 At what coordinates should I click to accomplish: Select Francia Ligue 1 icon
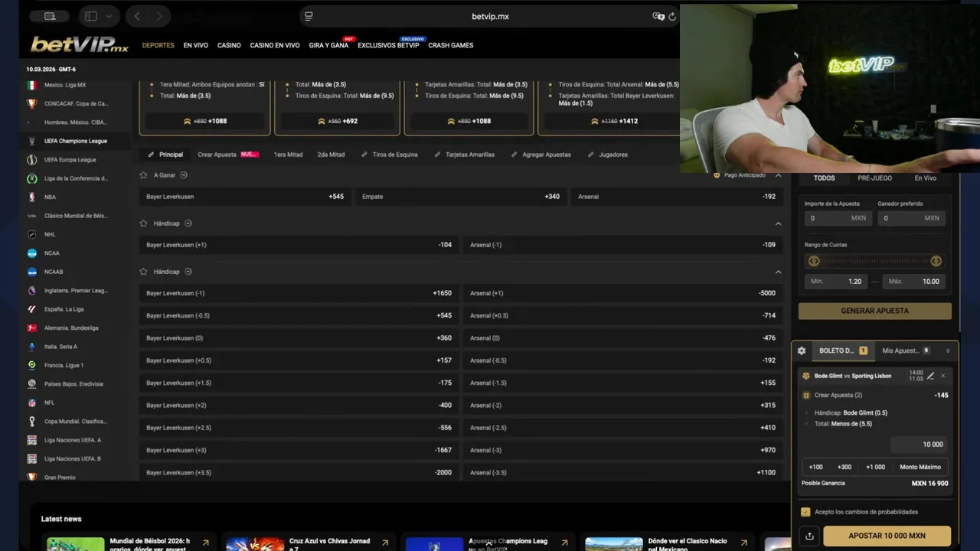31,365
